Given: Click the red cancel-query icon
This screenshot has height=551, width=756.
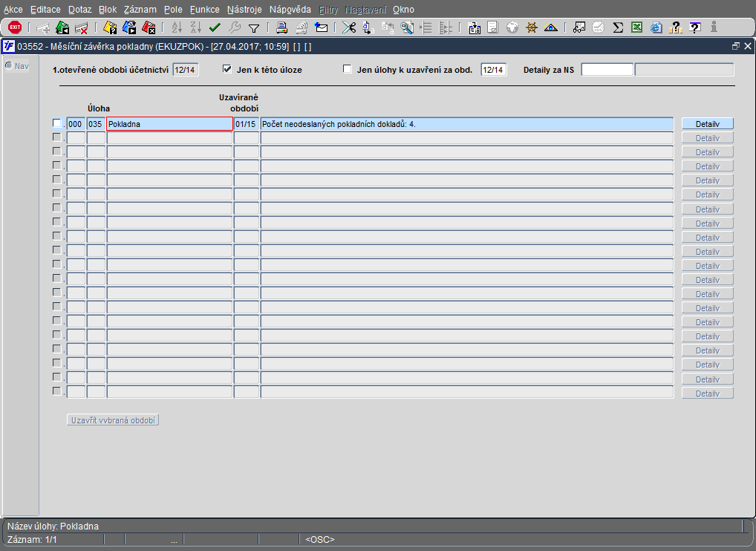Looking at the screenshot, I should point(149,27).
